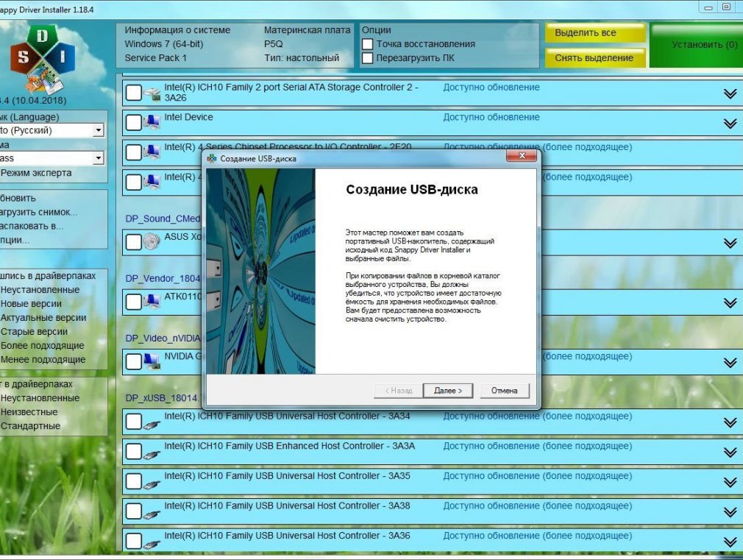Filter by Неизвестные in the sidebar

[x=29, y=412]
